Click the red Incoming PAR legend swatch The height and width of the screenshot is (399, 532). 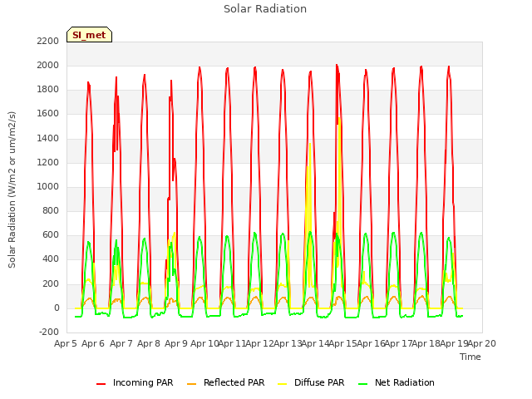[101, 384]
